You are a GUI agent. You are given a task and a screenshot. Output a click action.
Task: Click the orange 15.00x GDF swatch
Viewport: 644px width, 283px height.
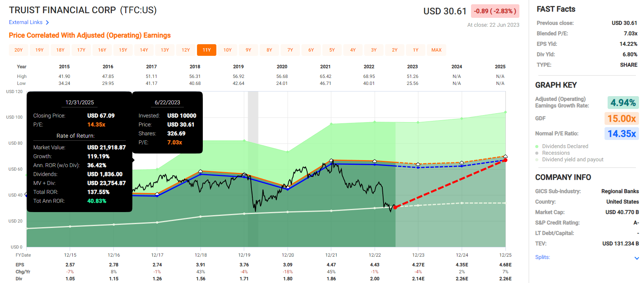point(622,118)
